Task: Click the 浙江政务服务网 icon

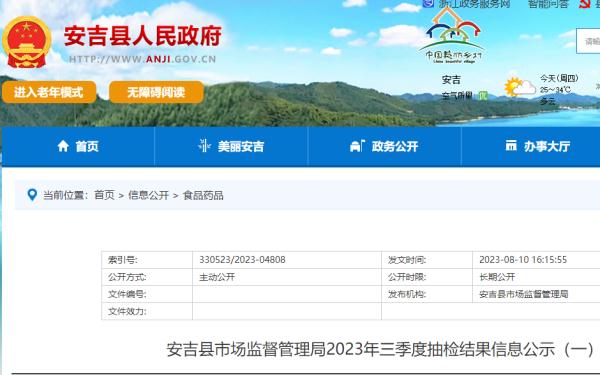Action: [x=429, y=3]
